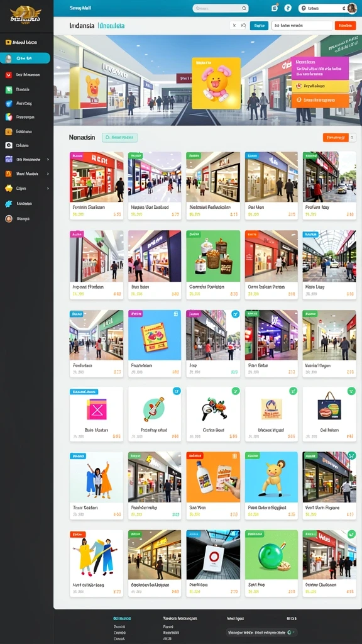Open the dropdown pill in the footer

tap(261, 633)
